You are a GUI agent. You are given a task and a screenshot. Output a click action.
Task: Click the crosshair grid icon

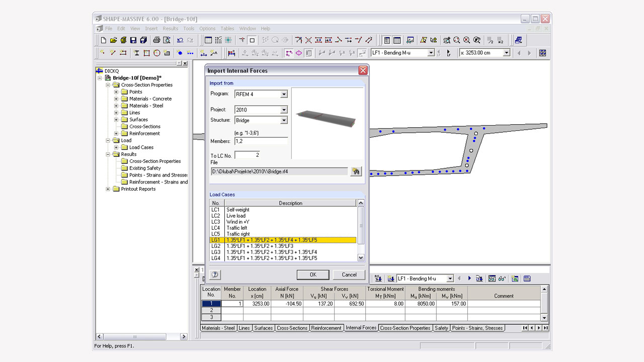[x=228, y=40]
